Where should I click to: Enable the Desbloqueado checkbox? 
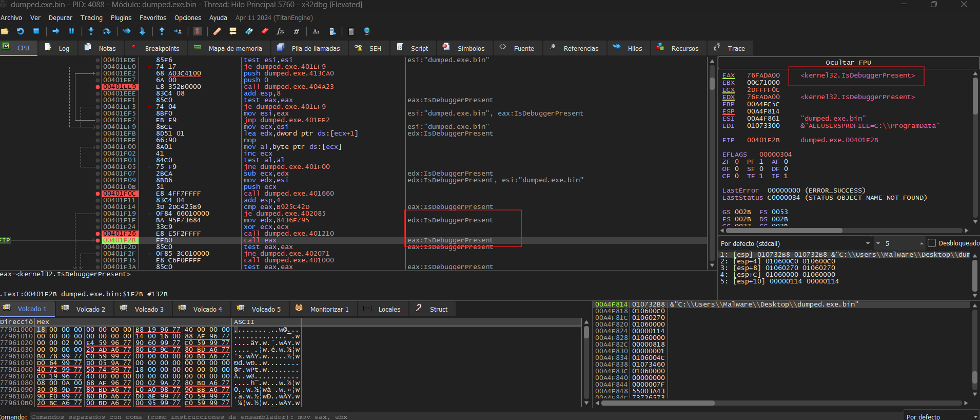(x=932, y=243)
